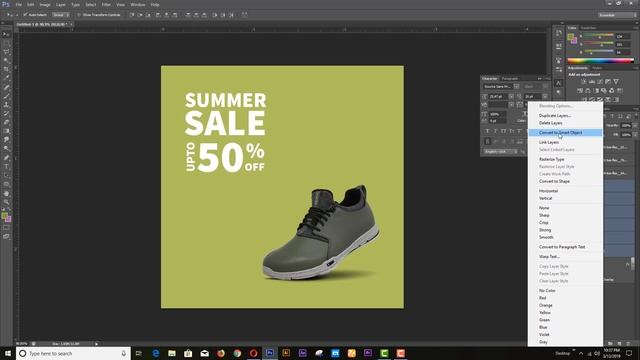
Task: Add a Curves adjustment
Action: [x=600, y=82]
